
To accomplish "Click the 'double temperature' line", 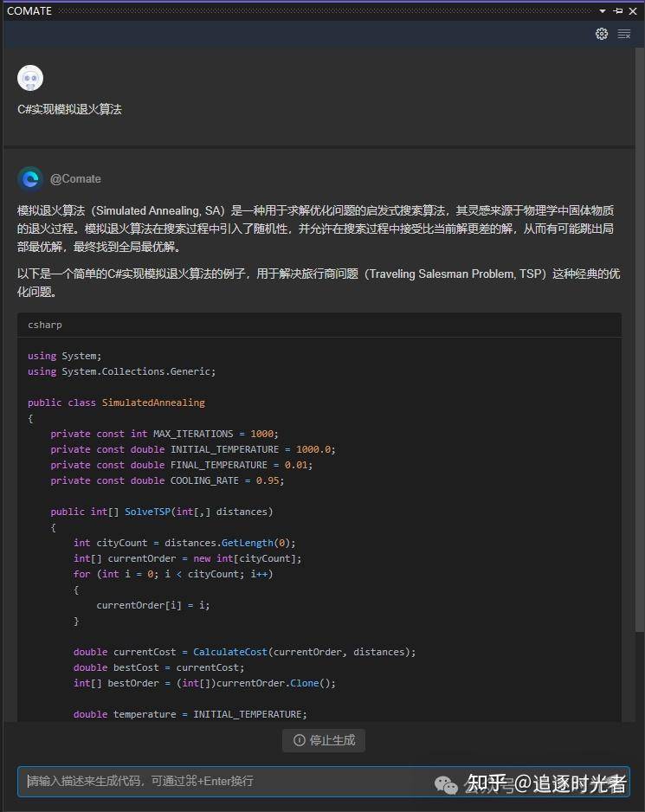I will pyautogui.click(x=190, y=714).
